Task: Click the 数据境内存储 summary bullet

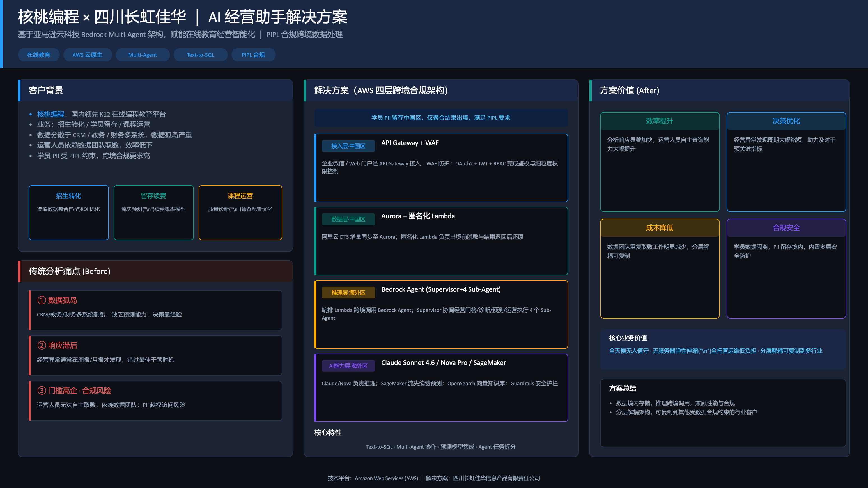Action: 675,403
